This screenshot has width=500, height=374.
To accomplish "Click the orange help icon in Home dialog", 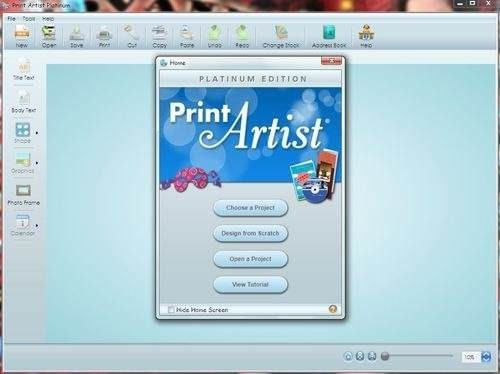I will click(333, 309).
